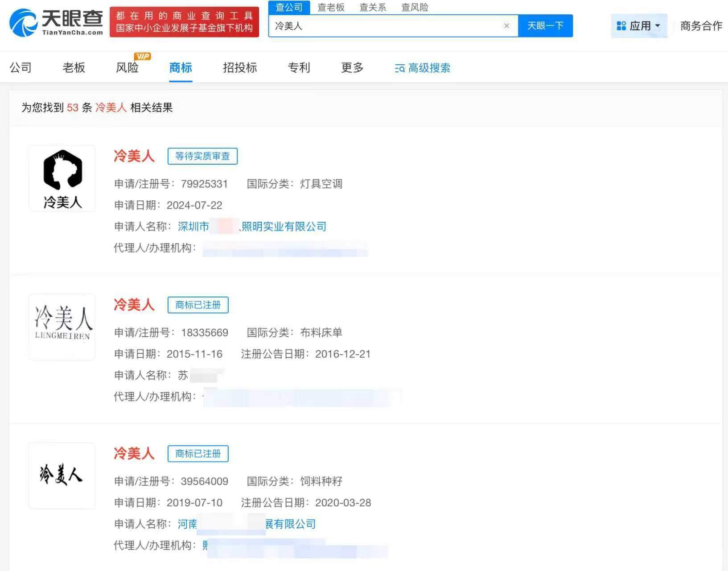Open 商务合作 link in header
The width and height of the screenshot is (728, 571).
(701, 26)
